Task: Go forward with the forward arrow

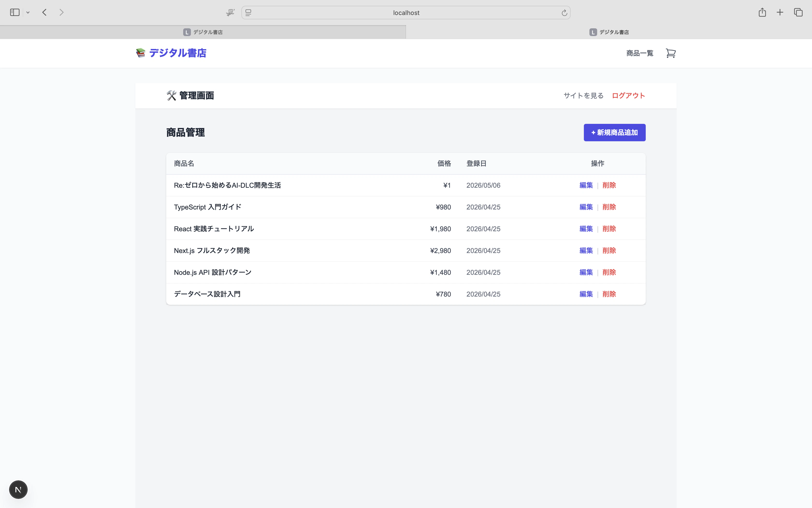Action: click(x=61, y=12)
